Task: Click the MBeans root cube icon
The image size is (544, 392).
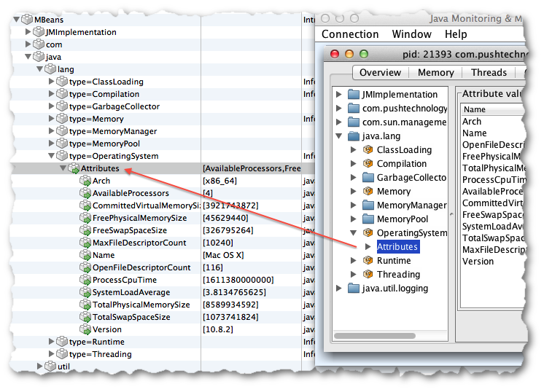Action: (x=27, y=20)
